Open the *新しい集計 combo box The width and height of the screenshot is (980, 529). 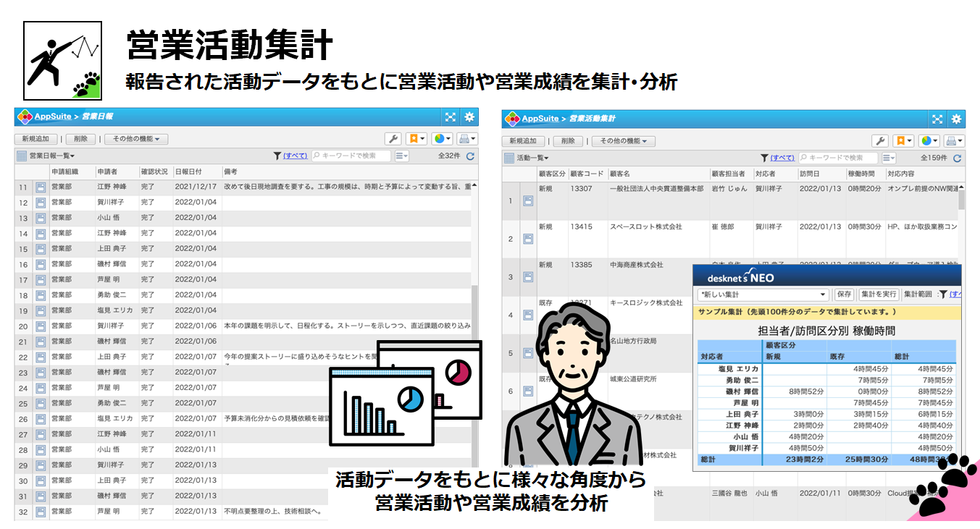coord(763,295)
